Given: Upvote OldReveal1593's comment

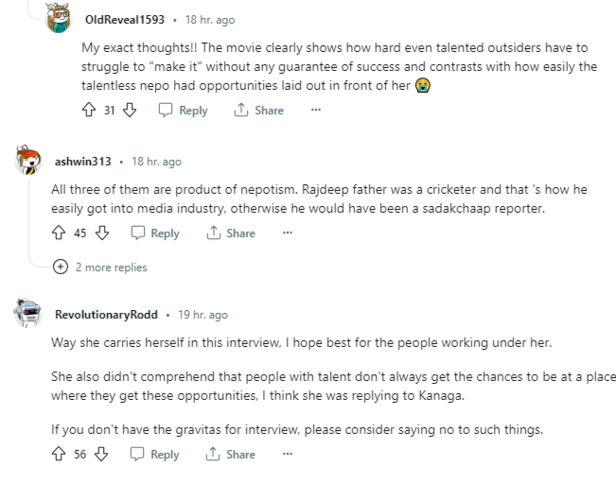Looking at the screenshot, I should point(90,110).
